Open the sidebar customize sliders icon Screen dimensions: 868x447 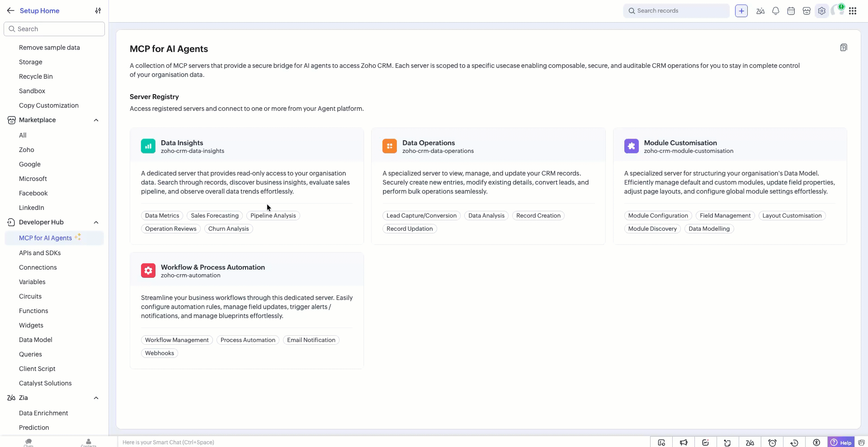98,11
